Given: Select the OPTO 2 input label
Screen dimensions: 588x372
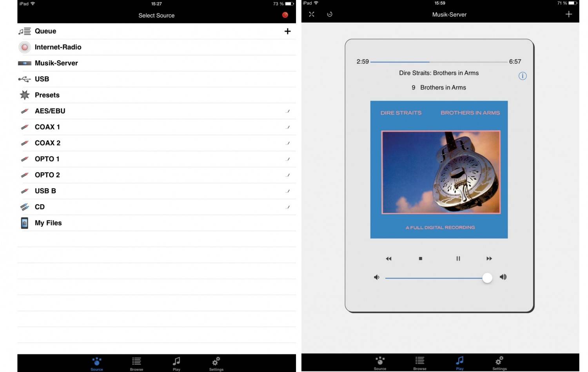Looking at the screenshot, I should (x=47, y=175).
